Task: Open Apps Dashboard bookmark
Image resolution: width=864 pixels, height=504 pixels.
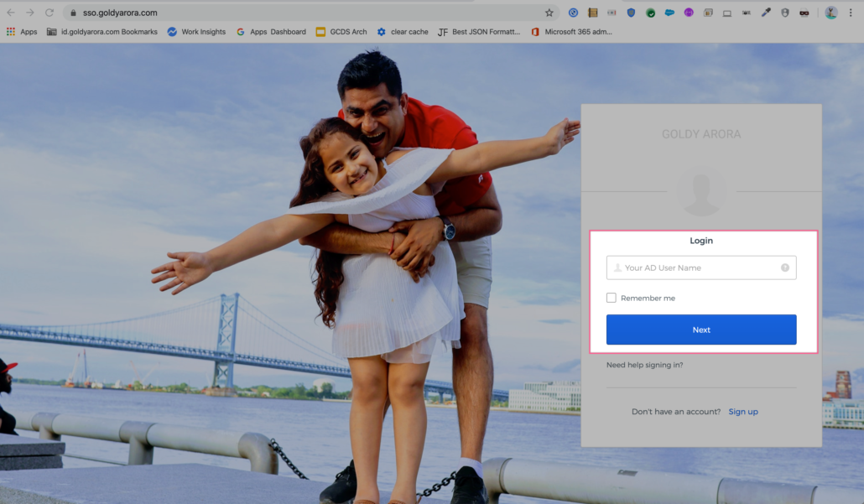Action: point(271,32)
